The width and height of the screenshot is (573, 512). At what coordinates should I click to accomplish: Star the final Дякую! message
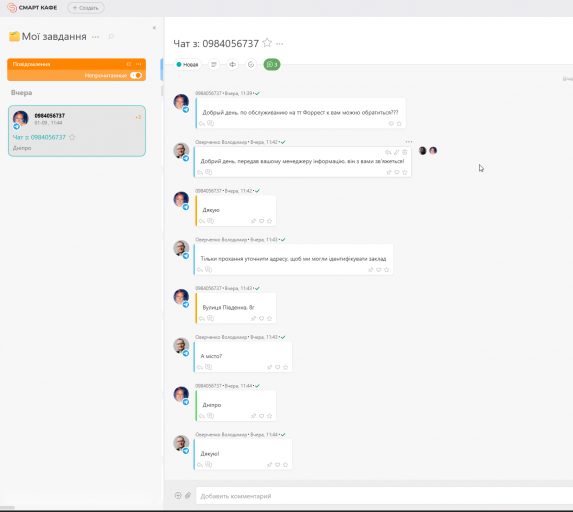coord(285,464)
